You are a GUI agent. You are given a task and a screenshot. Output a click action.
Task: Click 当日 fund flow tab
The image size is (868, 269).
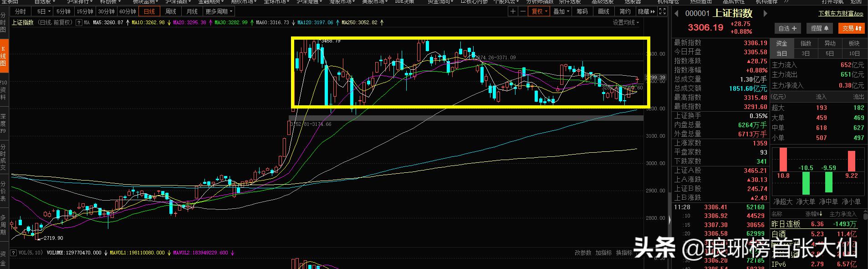[782, 53]
